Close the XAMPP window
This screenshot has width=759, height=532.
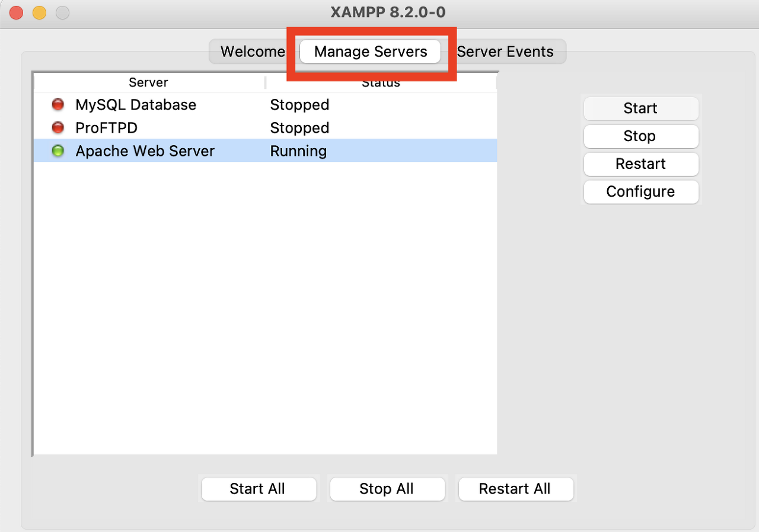coord(17,12)
